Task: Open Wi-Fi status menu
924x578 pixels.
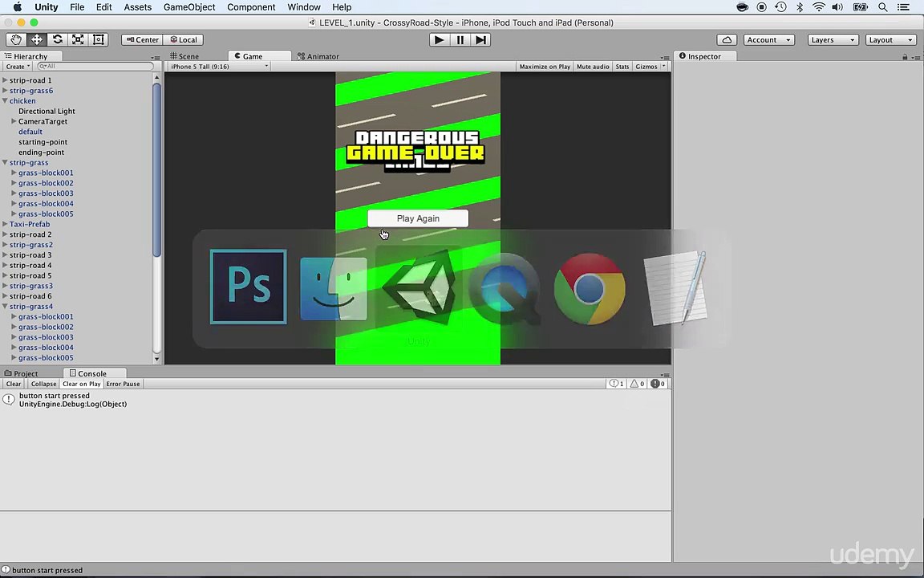Action: (818, 7)
